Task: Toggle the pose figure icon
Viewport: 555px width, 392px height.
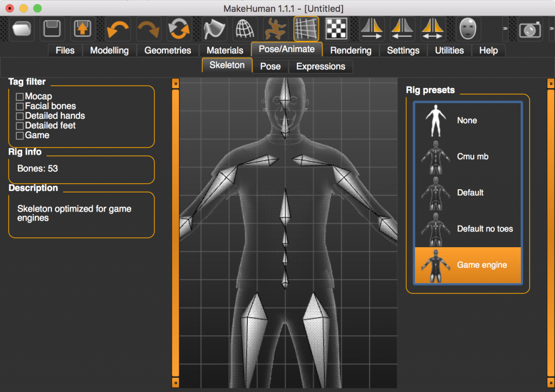Action: [x=276, y=29]
